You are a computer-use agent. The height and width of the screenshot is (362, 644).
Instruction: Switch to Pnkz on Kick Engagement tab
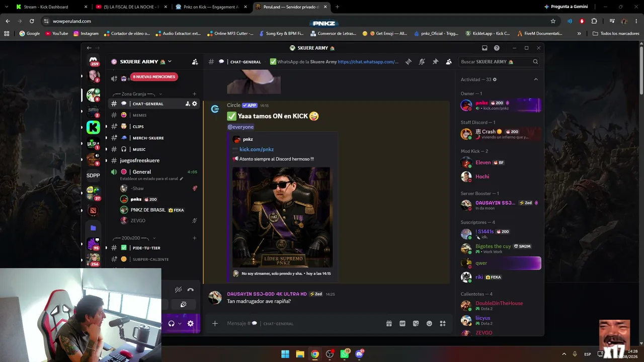tap(211, 7)
